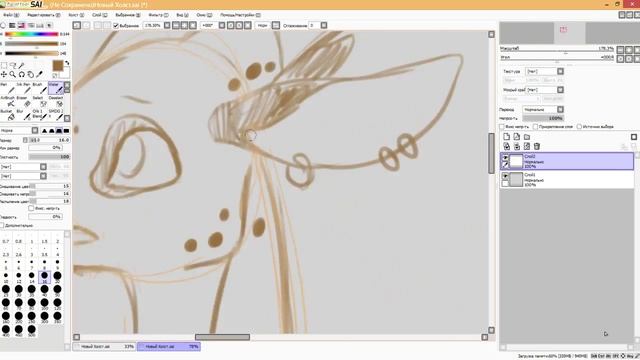This screenshot has height=360, width=640.
Task: Select brush size 20 preset
Action: [58, 277]
